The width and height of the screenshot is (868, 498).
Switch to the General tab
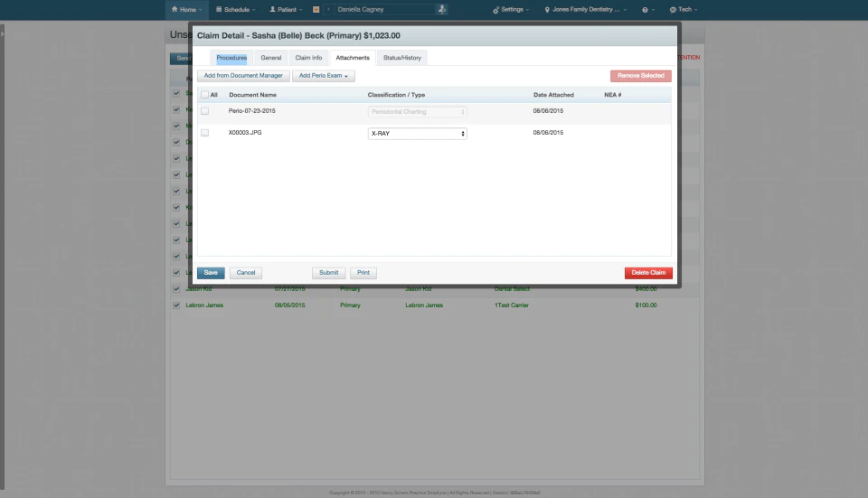(x=271, y=58)
